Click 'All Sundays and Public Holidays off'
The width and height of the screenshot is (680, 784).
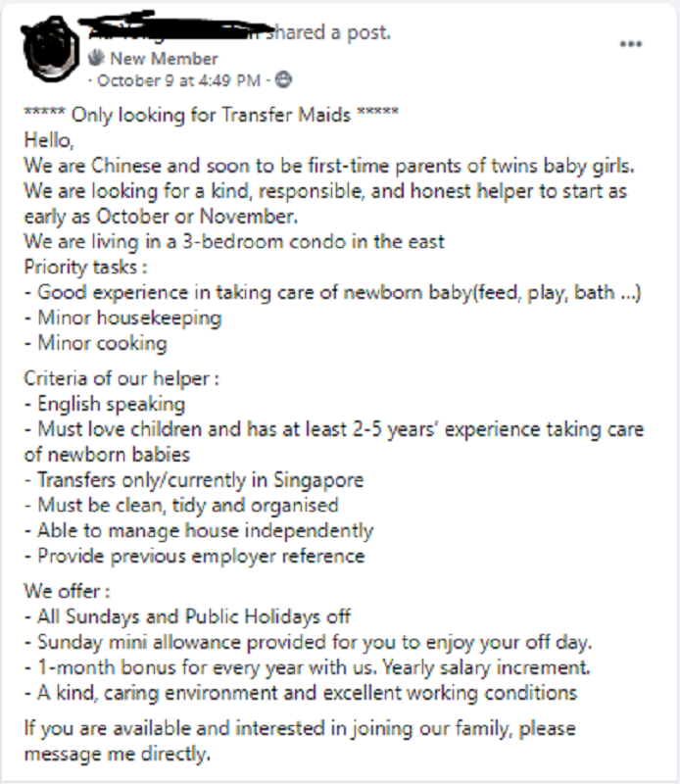[x=193, y=617]
